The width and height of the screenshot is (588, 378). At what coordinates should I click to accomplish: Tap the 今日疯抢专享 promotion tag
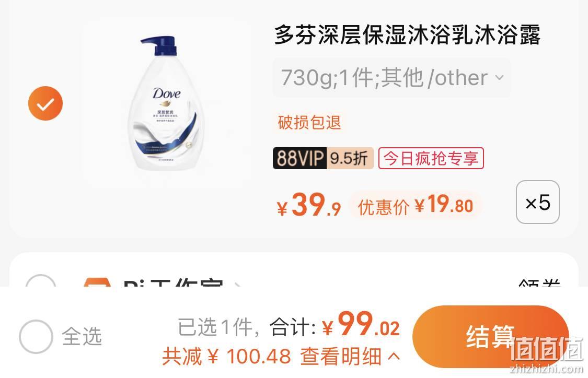[431, 158]
